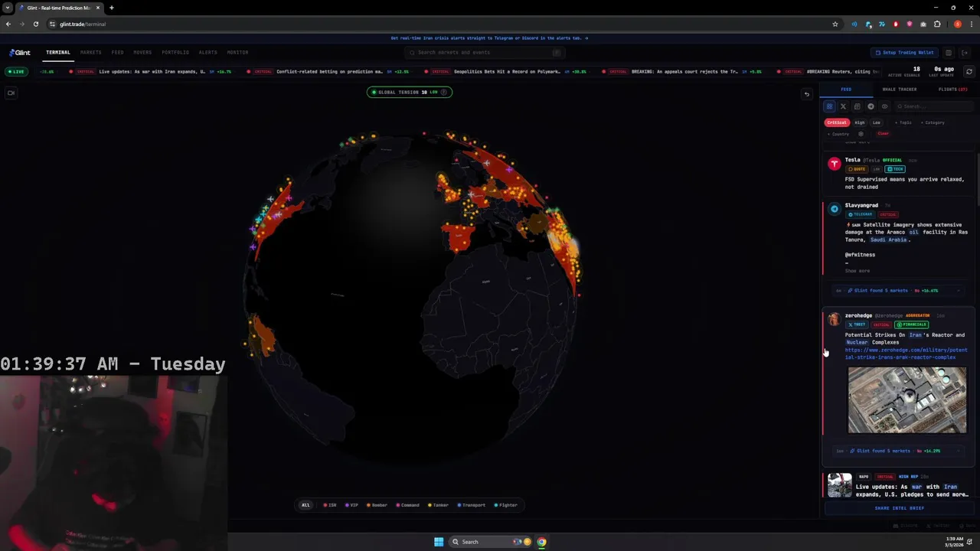The height and width of the screenshot is (551, 980).
Task: Filter feed by Telegram source icon
Action: pyautogui.click(x=871, y=106)
